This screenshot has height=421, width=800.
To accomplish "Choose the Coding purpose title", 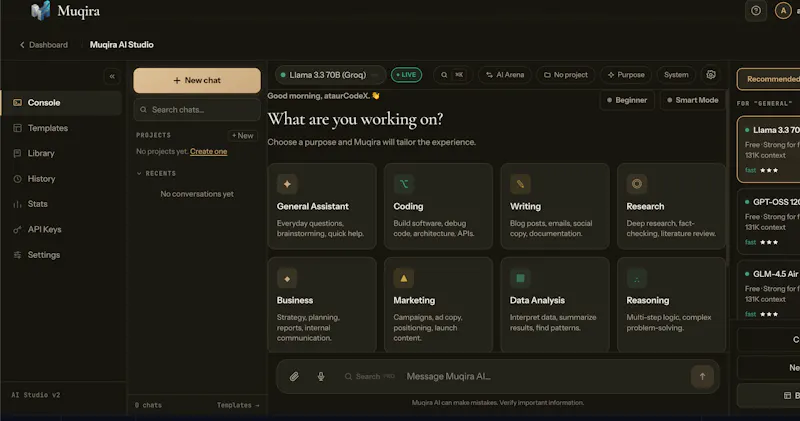I will coord(408,206).
